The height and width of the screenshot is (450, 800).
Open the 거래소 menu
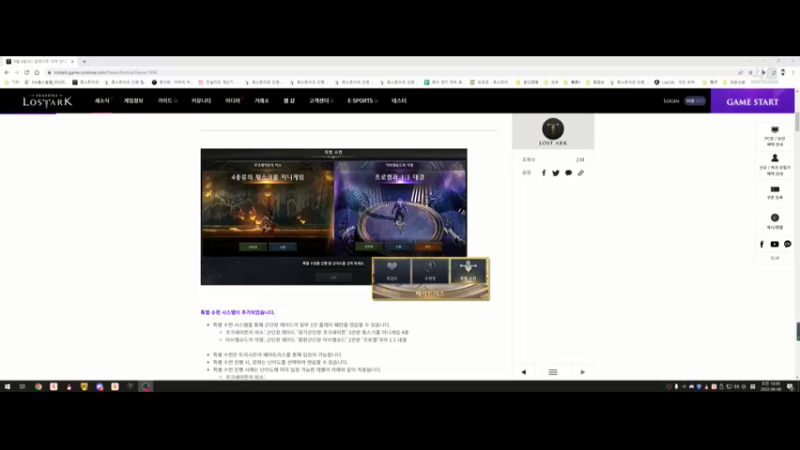262,101
